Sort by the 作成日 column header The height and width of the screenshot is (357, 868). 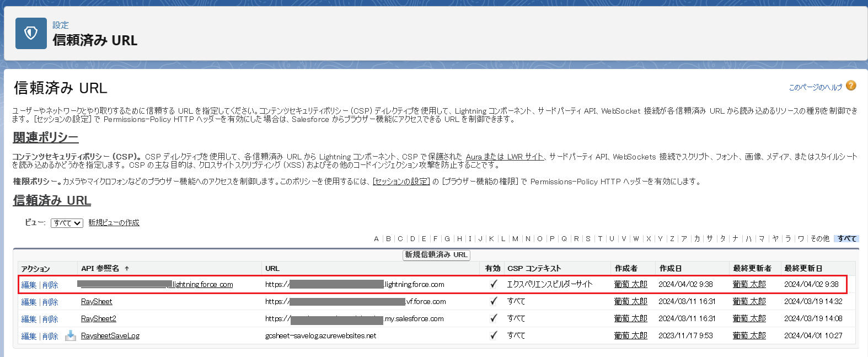[670, 269]
